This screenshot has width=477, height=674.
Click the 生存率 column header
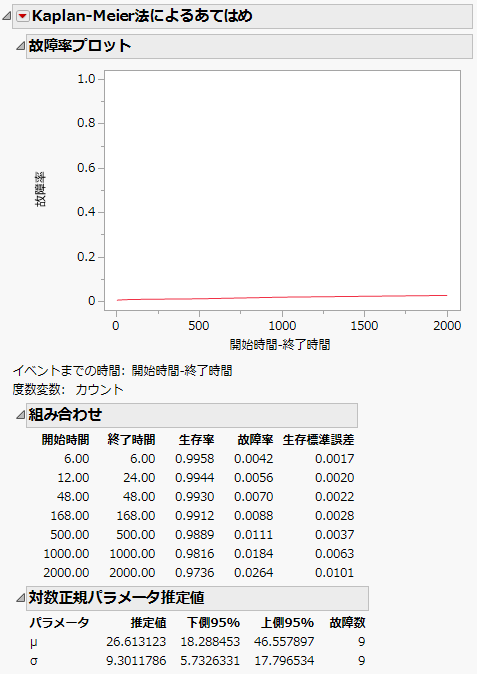tap(196, 439)
